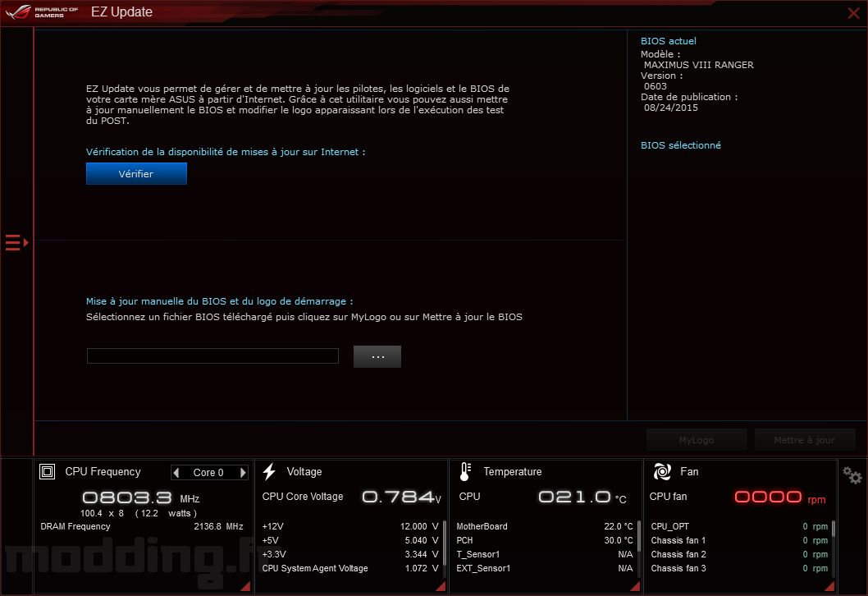
Task: Click the Fan list scrollbar
Action: pos(833,529)
